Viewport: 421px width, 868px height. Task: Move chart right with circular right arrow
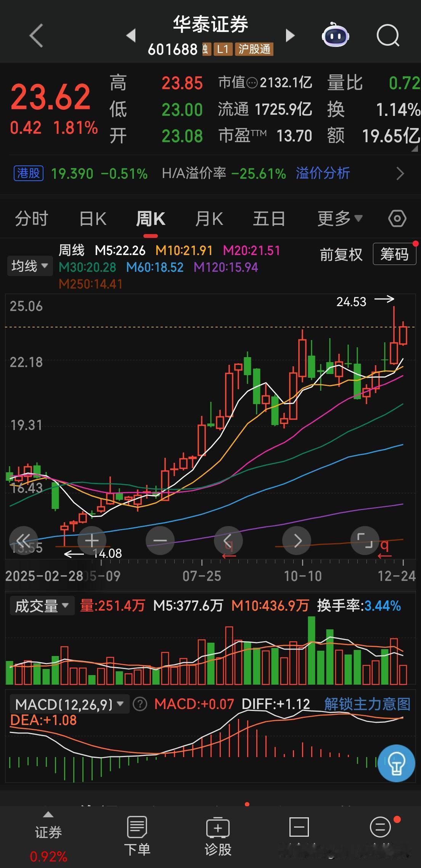click(296, 540)
